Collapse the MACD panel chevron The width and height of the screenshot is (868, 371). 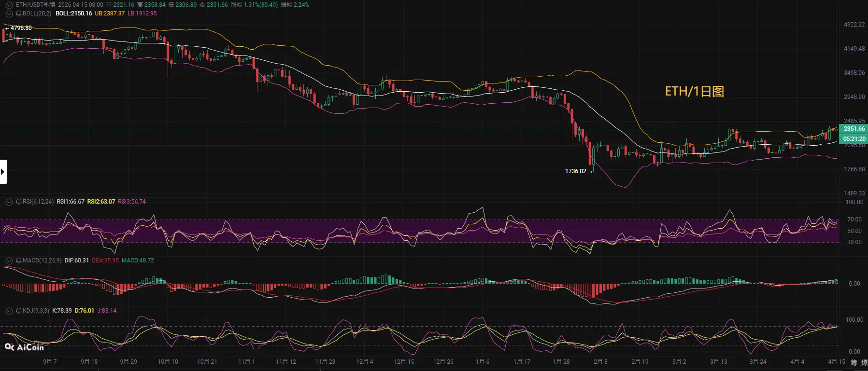click(x=9, y=261)
